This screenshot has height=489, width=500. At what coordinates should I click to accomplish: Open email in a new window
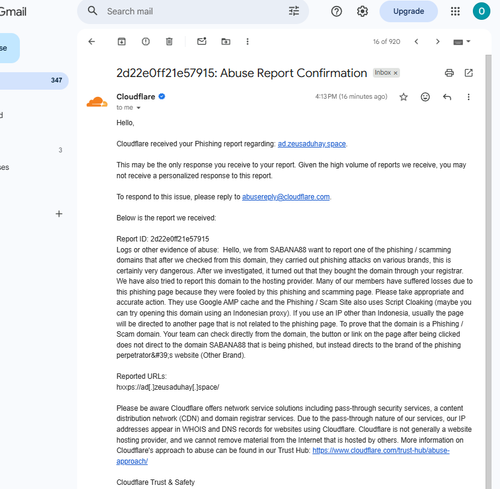[469, 73]
